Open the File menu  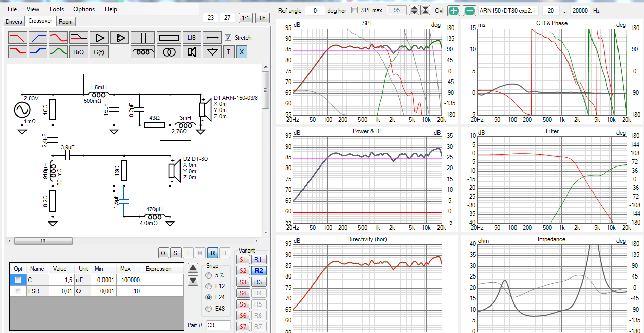point(12,9)
